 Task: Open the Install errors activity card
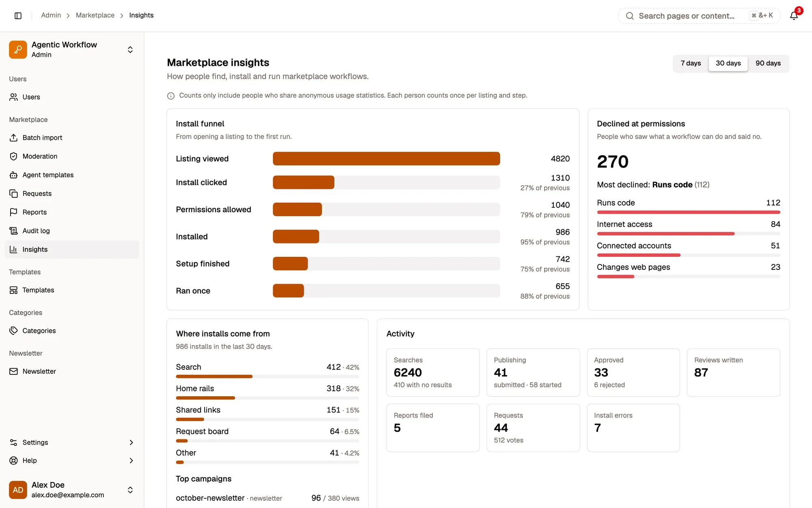(633, 428)
